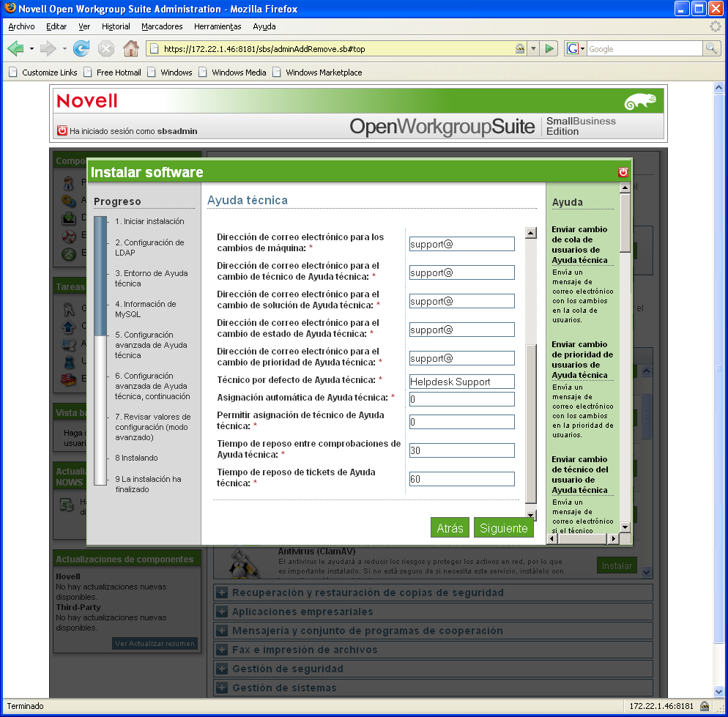Click the Google search magnifier icon
This screenshot has width=728, height=717.
pyautogui.click(x=711, y=48)
